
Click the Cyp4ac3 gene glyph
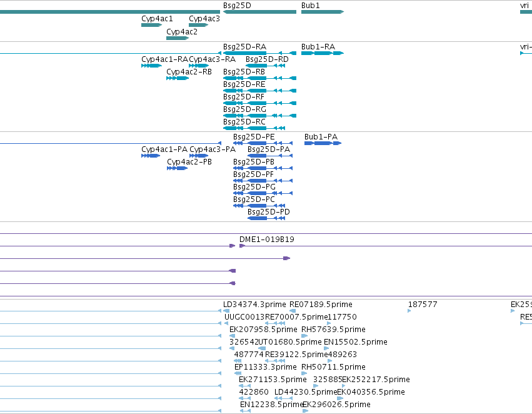(x=198, y=25)
